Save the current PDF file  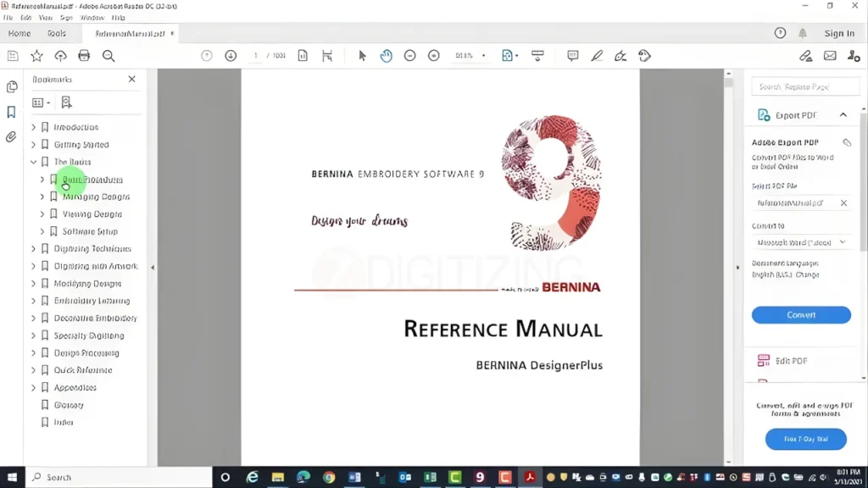click(x=13, y=55)
